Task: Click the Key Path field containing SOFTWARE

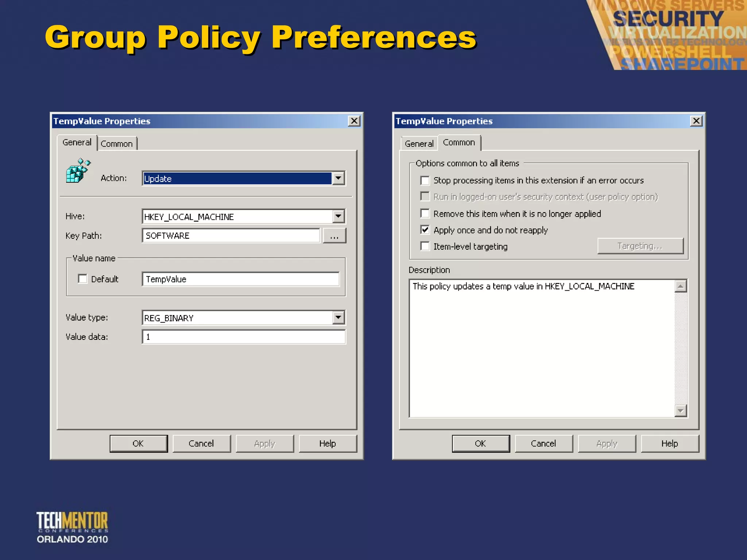Action: tap(231, 236)
